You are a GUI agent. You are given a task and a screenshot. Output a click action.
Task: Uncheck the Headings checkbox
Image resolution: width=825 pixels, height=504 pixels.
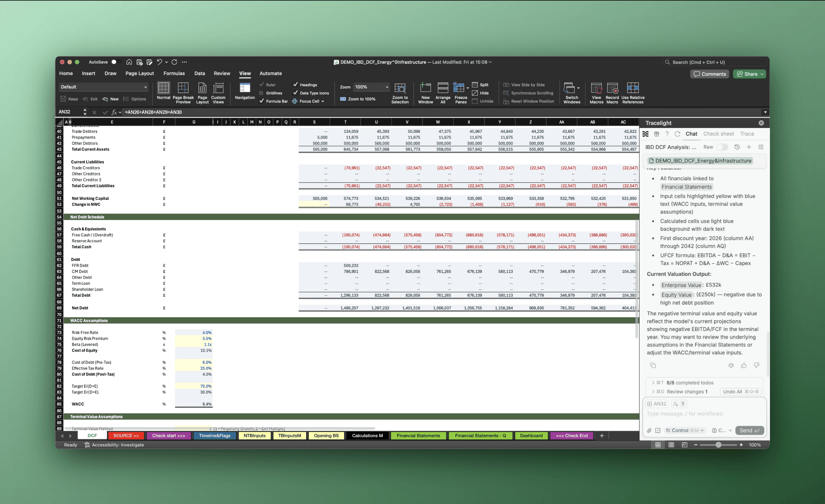pos(295,85)
